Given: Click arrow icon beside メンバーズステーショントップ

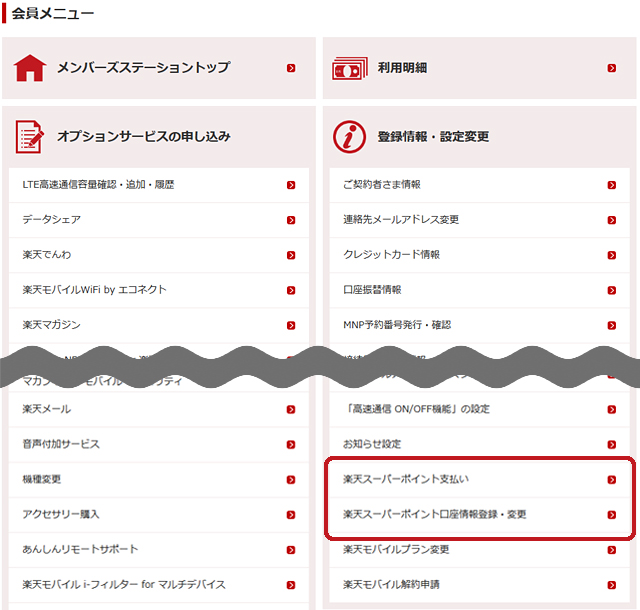Looking at the screenshot, I should 291,68.
